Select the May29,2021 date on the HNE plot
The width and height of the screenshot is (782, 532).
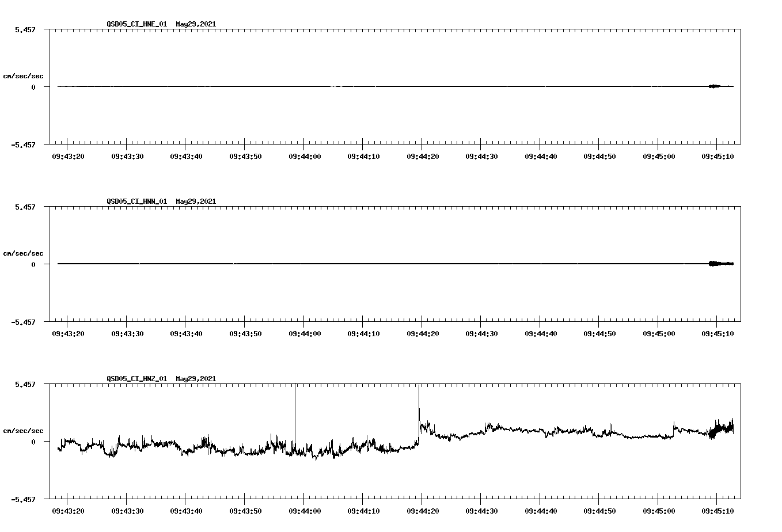click(196, 24)
